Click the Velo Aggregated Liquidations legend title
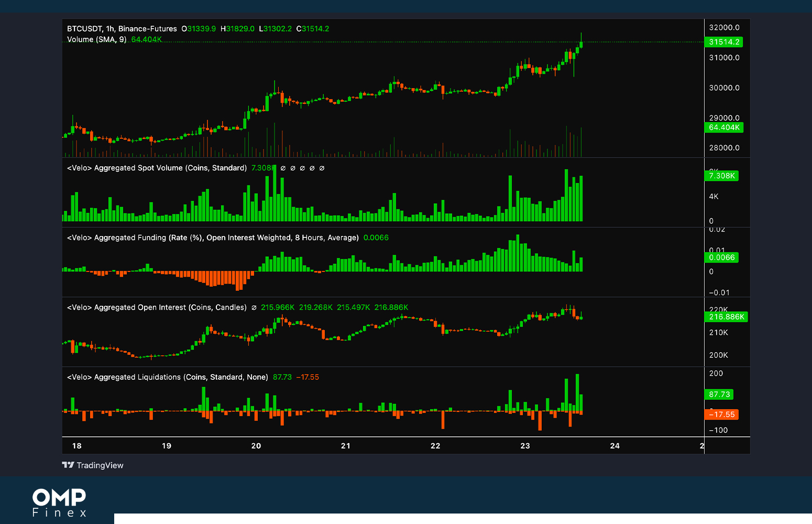Screen dimensions: 812x524 pos(168,377)
